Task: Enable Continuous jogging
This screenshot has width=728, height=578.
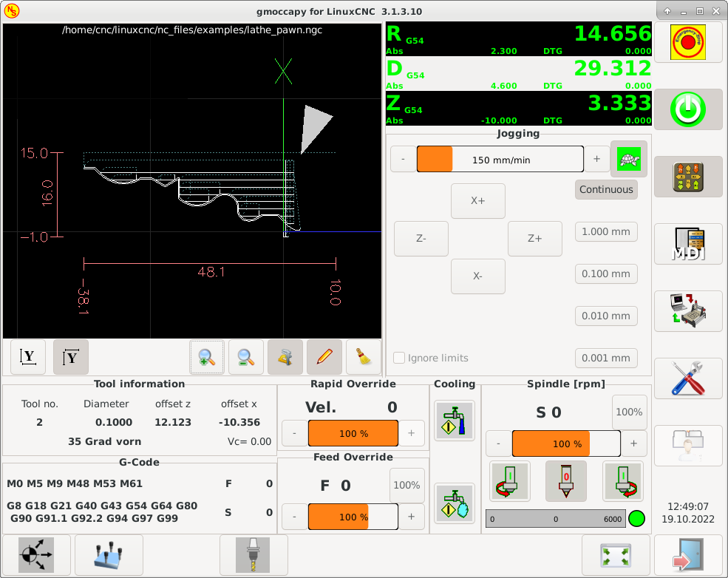Action: [606, 189]
